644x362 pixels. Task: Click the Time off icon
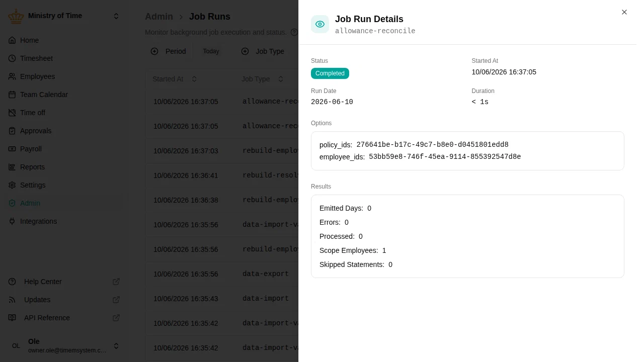point(12,113)
